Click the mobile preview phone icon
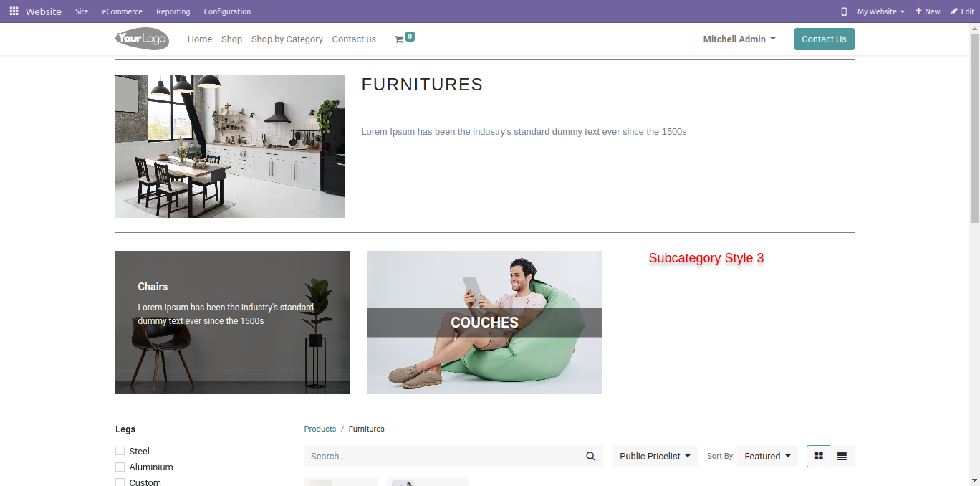This screenshot has width=980, height=486. click(844, 11)
